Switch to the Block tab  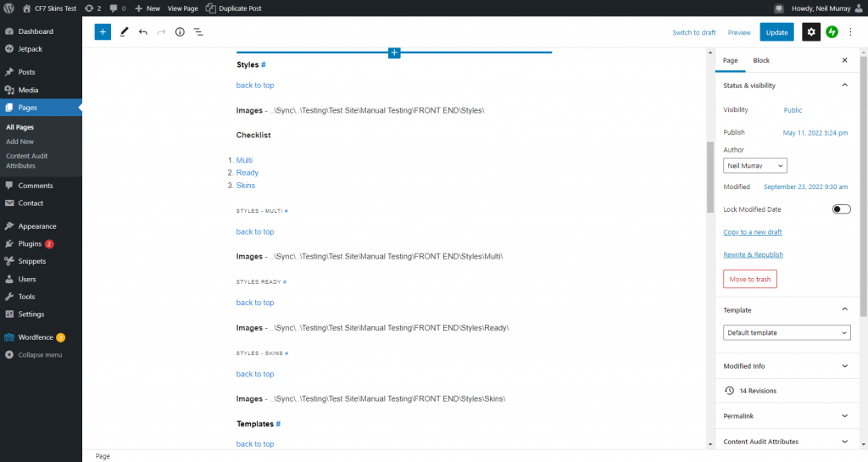(761, 60)
